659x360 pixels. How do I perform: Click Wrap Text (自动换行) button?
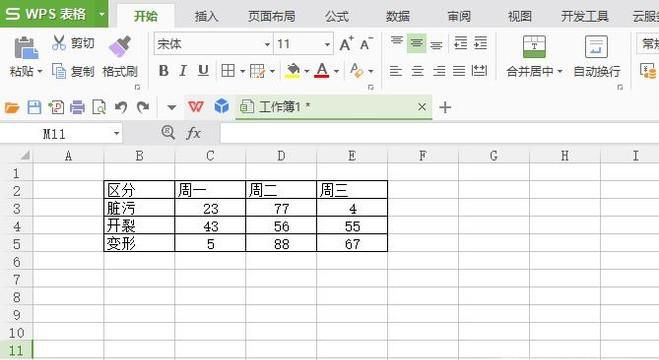(597, 57)
